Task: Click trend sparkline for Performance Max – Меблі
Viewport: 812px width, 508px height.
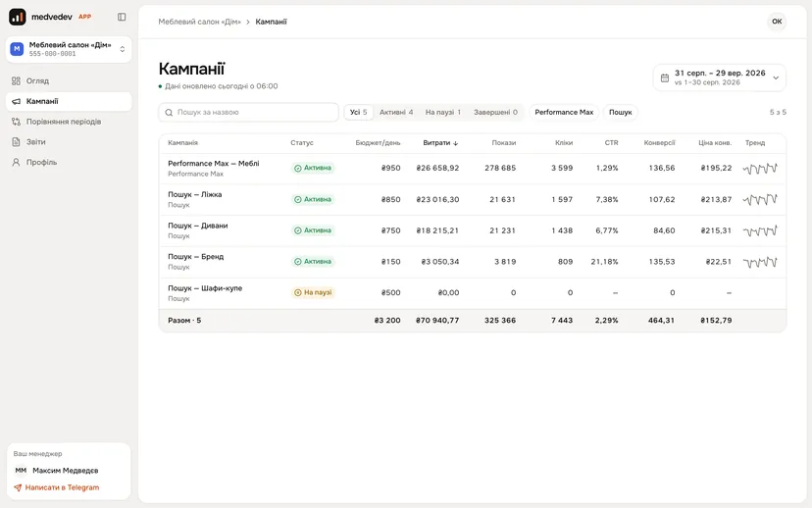Action: pos(760,169)
